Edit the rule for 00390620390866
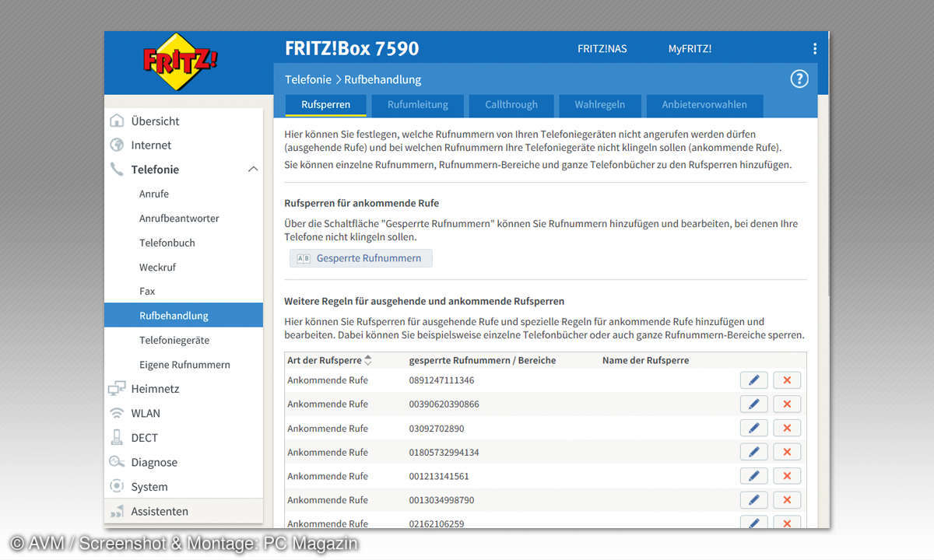This screenshot has height=560, width=934. [753, 404]
